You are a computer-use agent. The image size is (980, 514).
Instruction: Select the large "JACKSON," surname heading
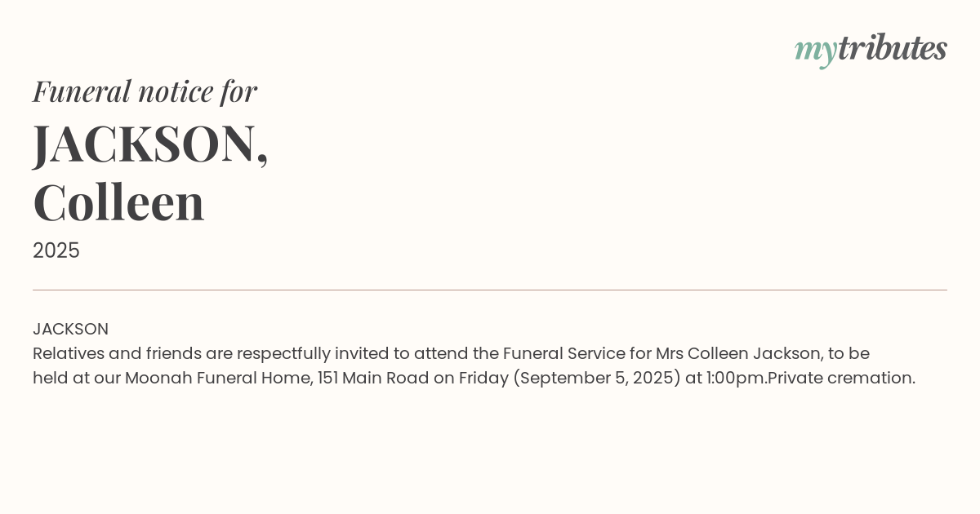[x=150, y=144]
